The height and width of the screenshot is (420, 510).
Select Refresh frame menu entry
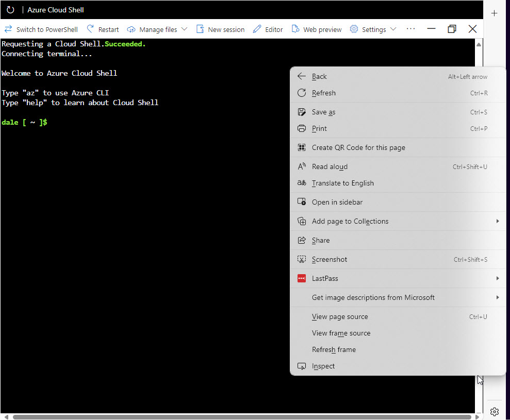coord(398,349)
